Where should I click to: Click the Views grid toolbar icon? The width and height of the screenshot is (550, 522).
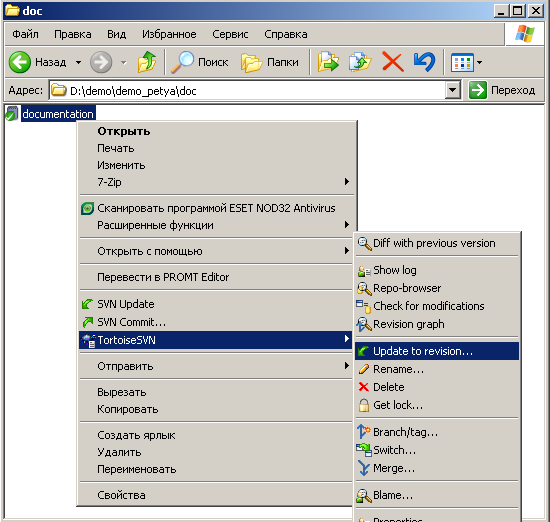tap(462, 62)
